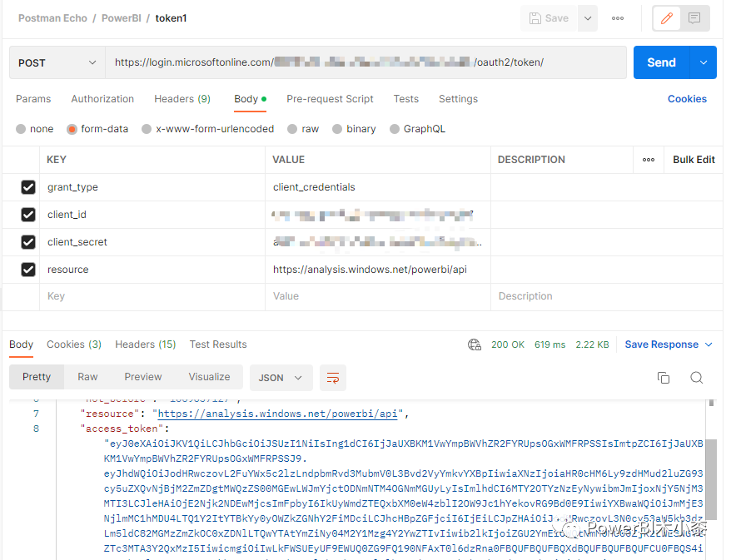
Task: Expand the Save options arrow
Action: [588, 18]
